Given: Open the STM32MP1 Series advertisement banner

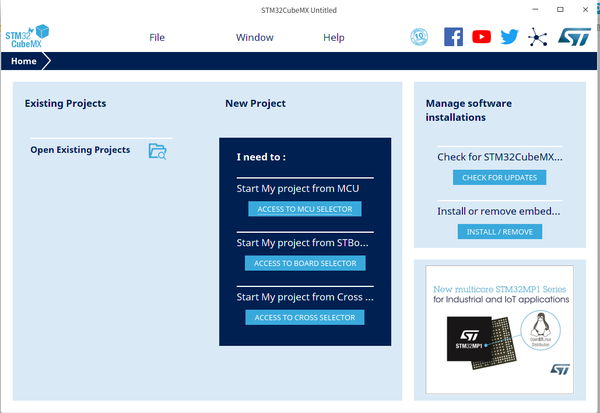Looking at the screenshot, I should coord(499,330).
